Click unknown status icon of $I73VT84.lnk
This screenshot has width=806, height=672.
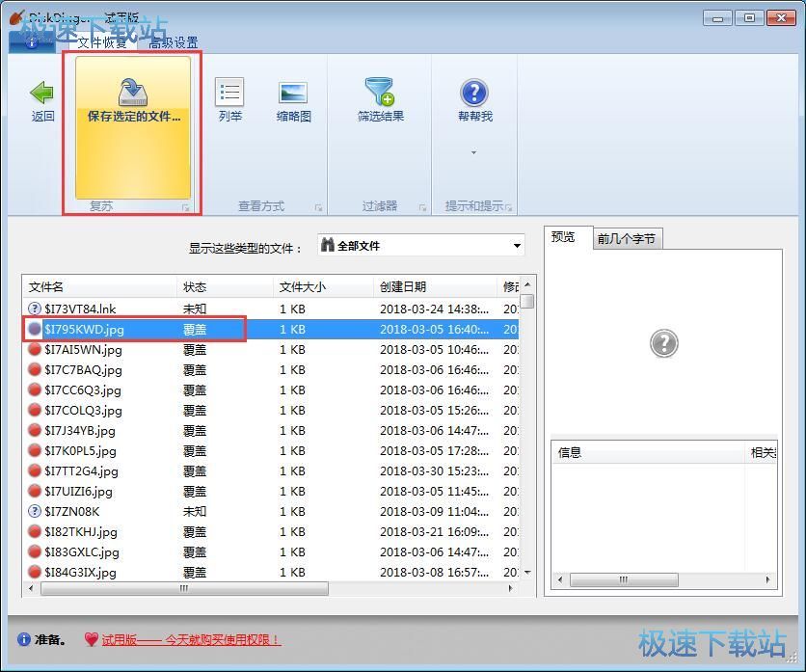tap(35, 309)
